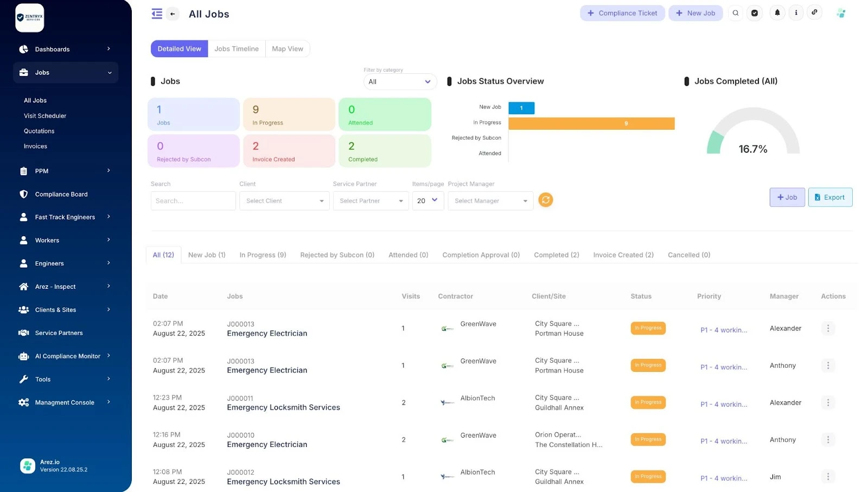Open the notifications bell icon

pyautogui.click(x=777, y=13)
